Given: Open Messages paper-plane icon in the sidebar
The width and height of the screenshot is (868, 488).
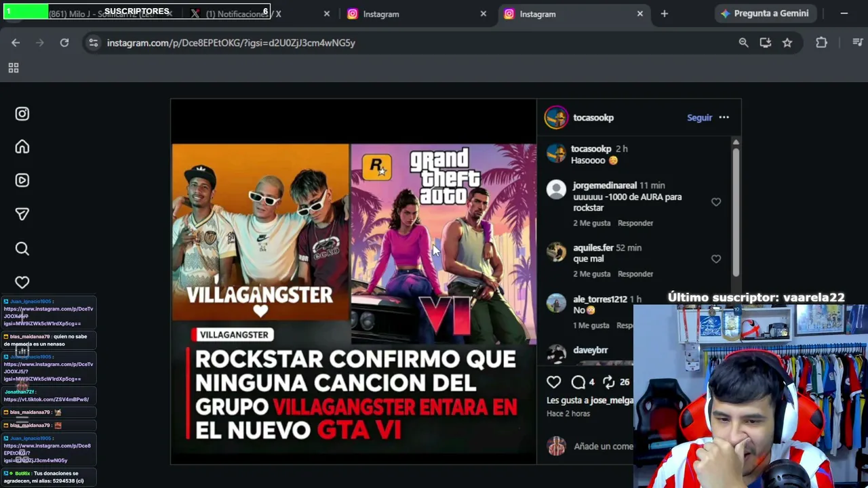Looking at the screenshot, I should tap(22, 214).
